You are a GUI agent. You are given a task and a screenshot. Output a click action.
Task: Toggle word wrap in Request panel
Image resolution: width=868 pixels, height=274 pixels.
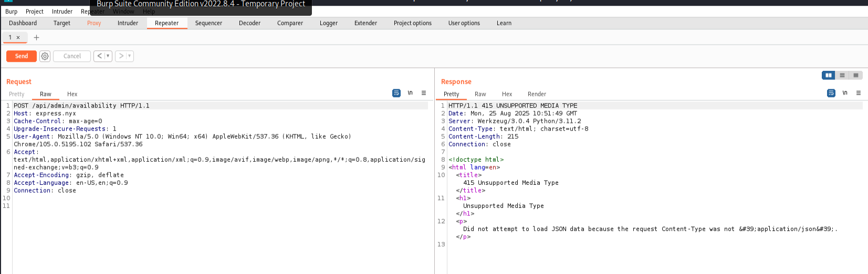pyautogui.click(x=396, y=93)
